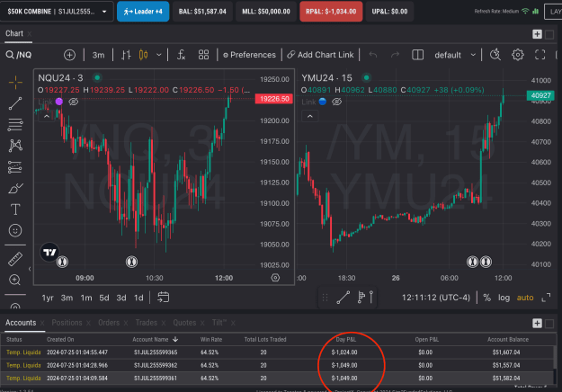This screenshot has height=392, width=562.
Task: Set range to 5d
Action: [104, 298]
